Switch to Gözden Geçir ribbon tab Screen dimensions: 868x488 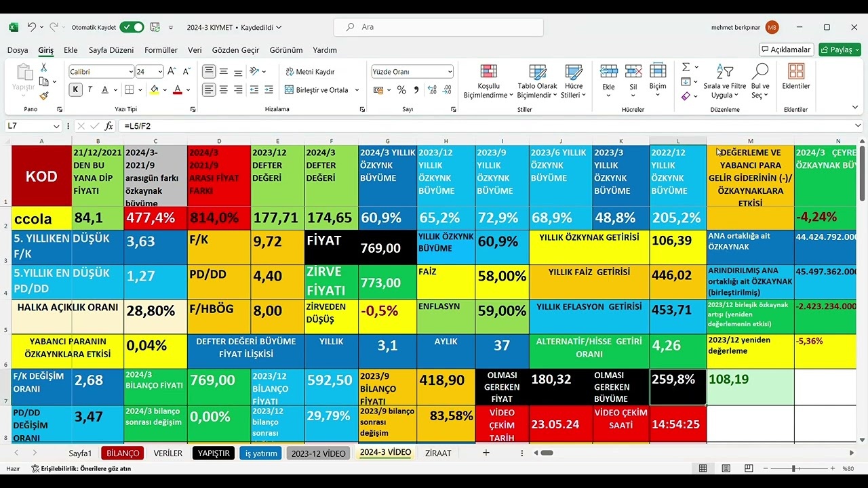(x=236, y=50)
